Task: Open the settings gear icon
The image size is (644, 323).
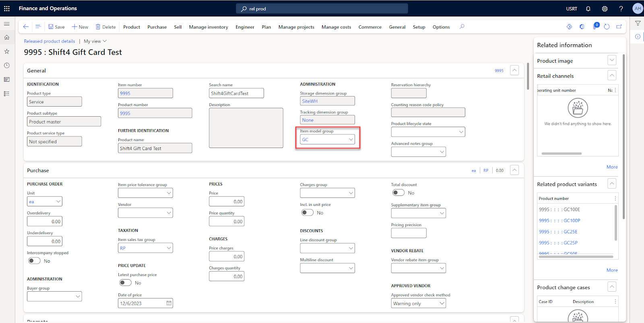Action: click(605, 8)
